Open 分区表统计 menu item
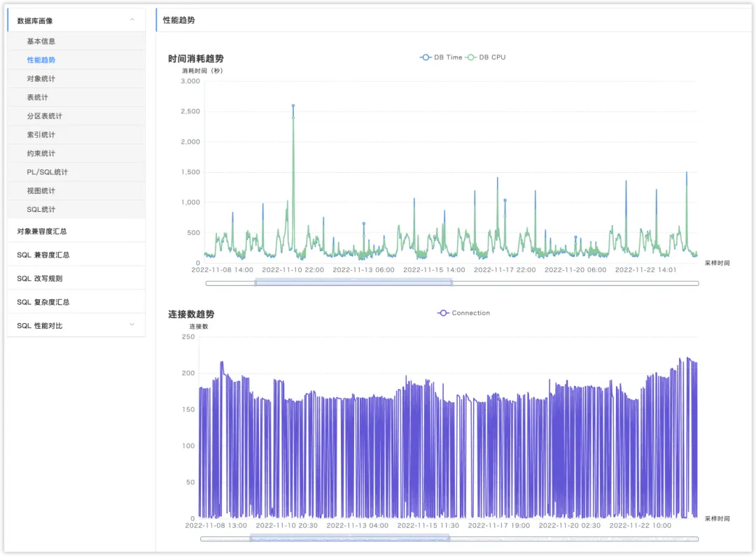 (x=45, y=116)
